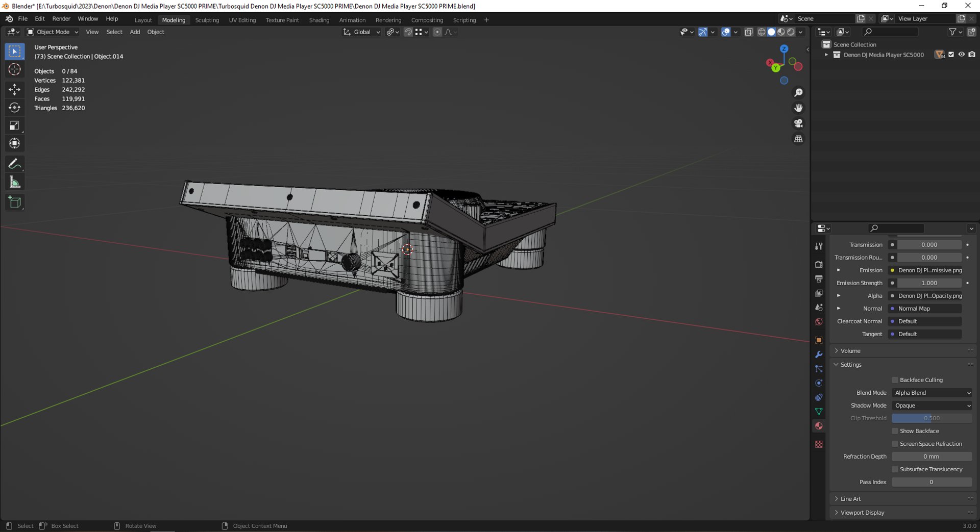Image resolution: width=980 pixels, height=532 pixels.
Task: Open the Render menu
Action: click(61, 19)
